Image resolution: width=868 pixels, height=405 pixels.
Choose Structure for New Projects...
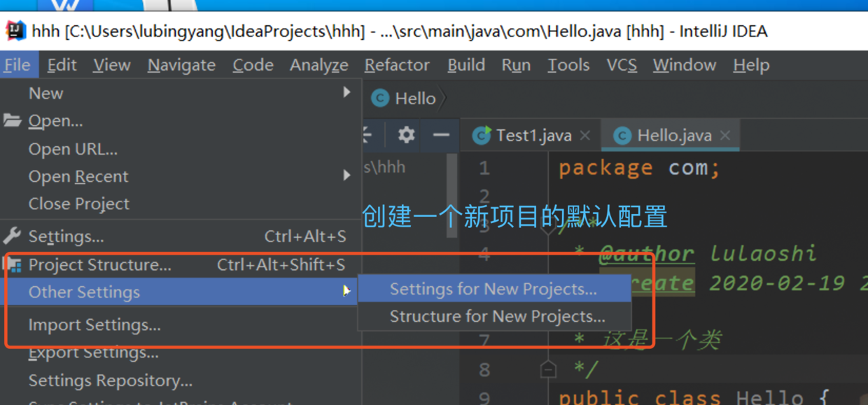click(x=494, y=316)
